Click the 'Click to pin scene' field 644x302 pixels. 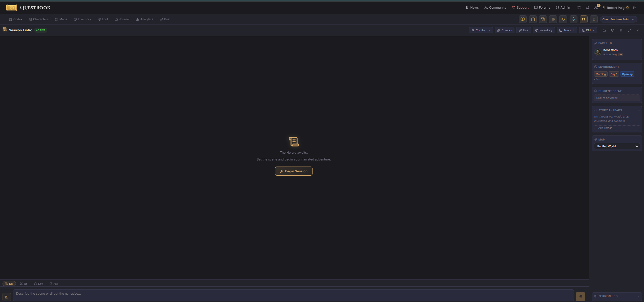[x=617, y=98]
